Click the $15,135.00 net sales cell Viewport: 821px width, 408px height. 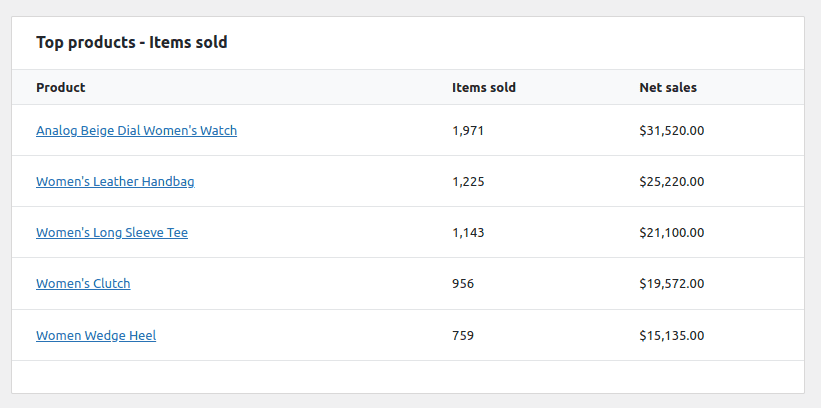672,336
